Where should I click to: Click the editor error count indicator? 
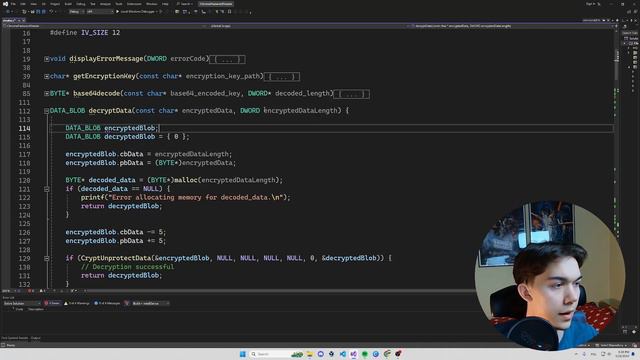(31, 291)
